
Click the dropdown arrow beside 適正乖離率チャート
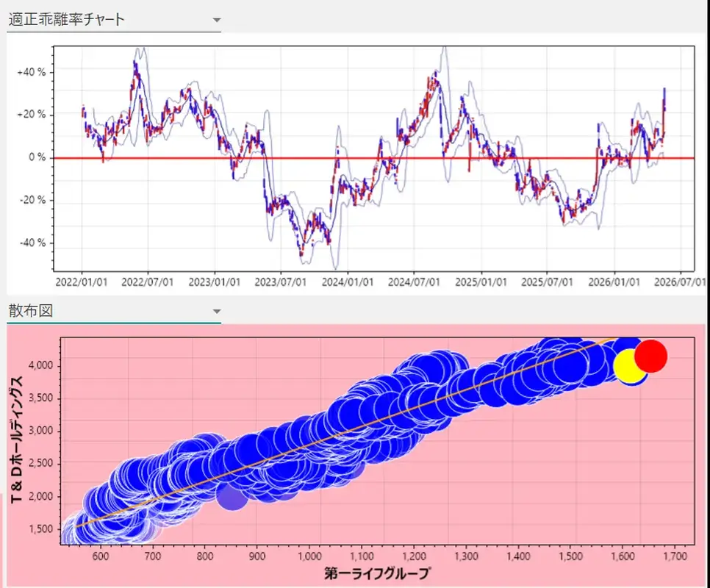[x=217, y=20]
